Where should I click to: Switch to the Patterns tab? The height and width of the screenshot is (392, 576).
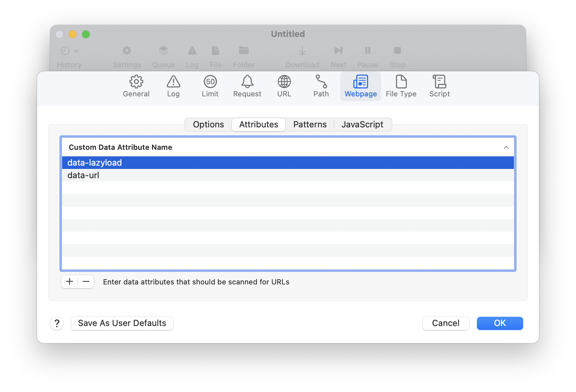coord(309,125)
